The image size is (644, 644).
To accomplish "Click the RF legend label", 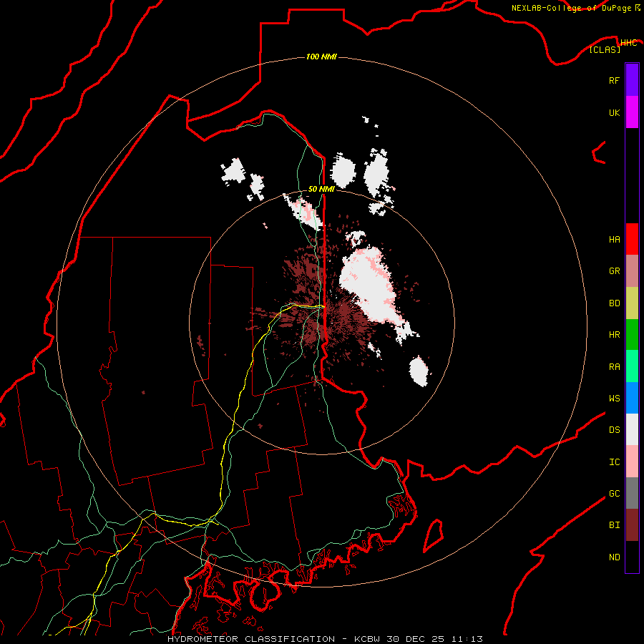I will tap(614, 80).
